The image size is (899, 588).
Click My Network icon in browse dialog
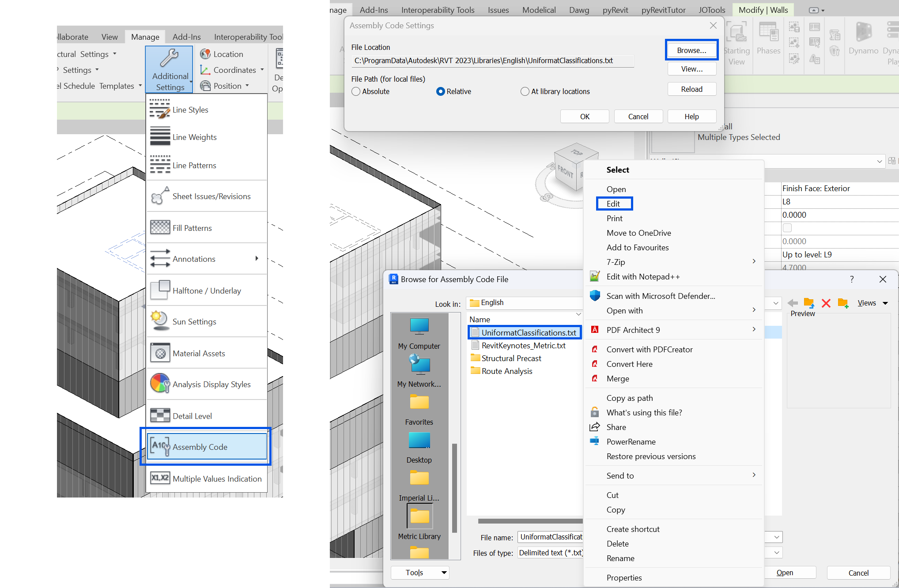tap(419, 365)
